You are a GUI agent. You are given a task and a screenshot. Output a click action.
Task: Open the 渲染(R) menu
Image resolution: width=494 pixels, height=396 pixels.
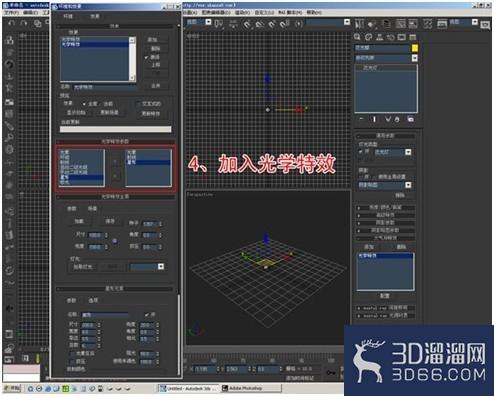pyautogui.click(x=242, y=12)
